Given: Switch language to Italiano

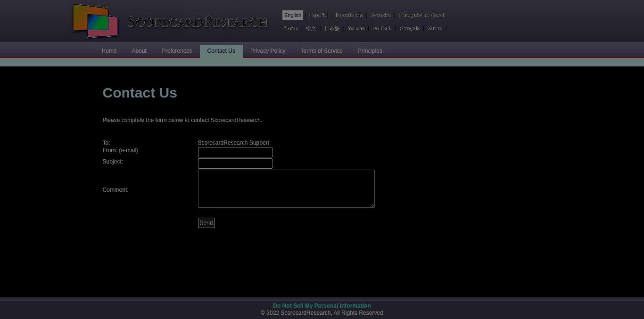Looking at the screenshot, I should coord(356,28).
